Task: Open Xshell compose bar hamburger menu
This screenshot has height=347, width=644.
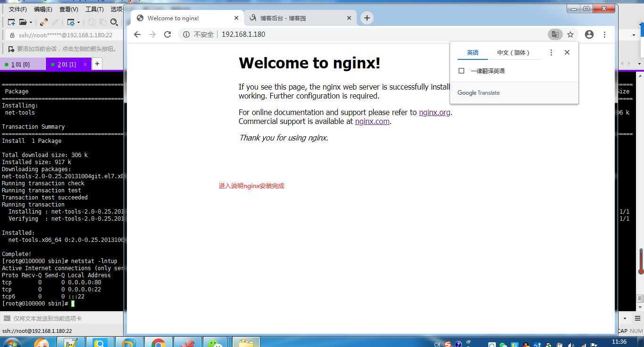Action: (637, 319)
